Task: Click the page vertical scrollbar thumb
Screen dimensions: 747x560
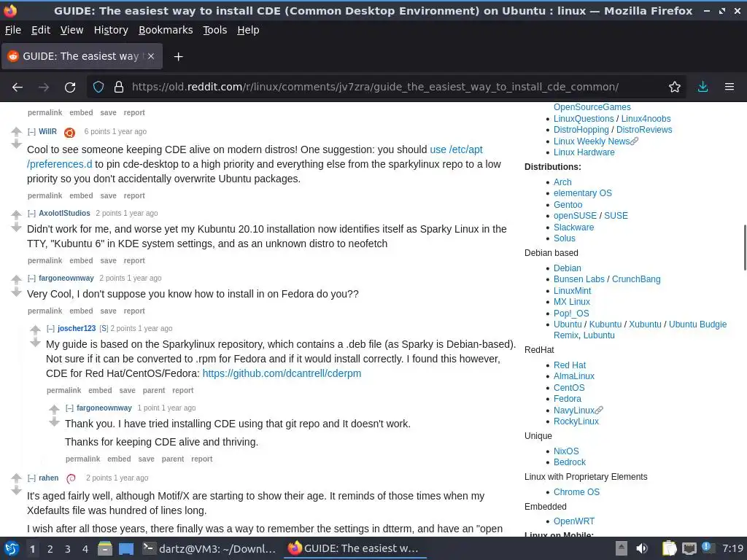Action: pyautogui.click(x=745, y=248)
